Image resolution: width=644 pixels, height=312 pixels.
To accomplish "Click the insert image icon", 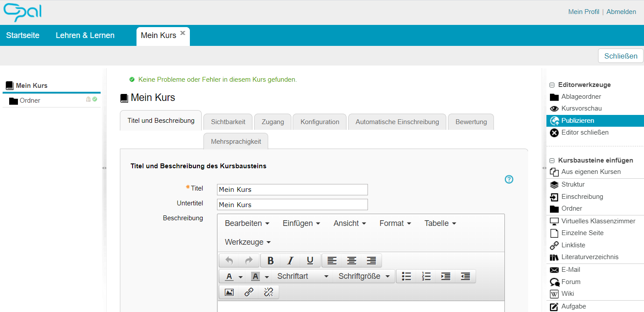I will [x=229, y=292].
